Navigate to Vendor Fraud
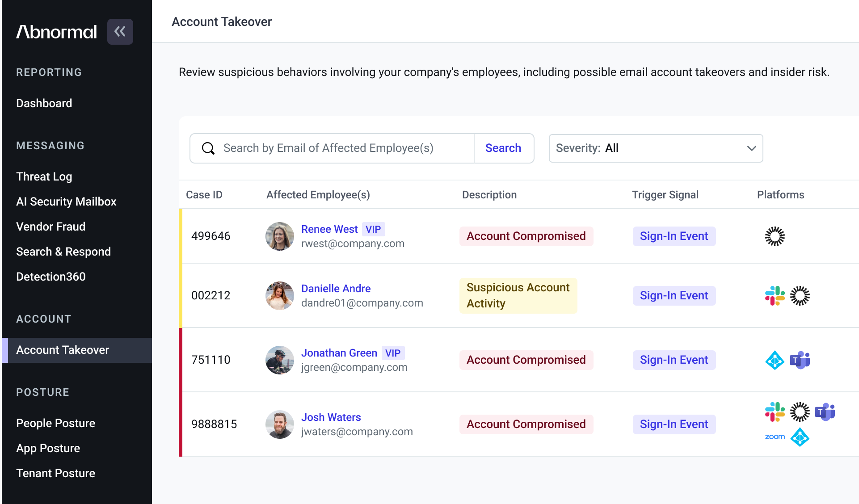 tap(51, 227)
